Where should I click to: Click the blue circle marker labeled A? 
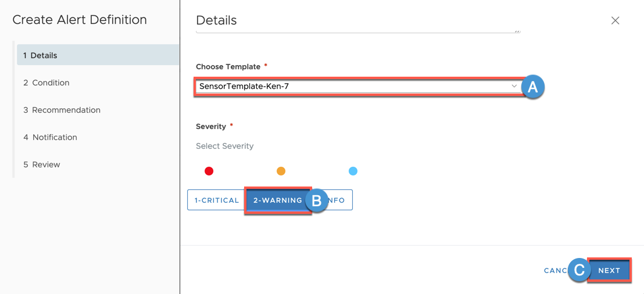tap(533, 87)
